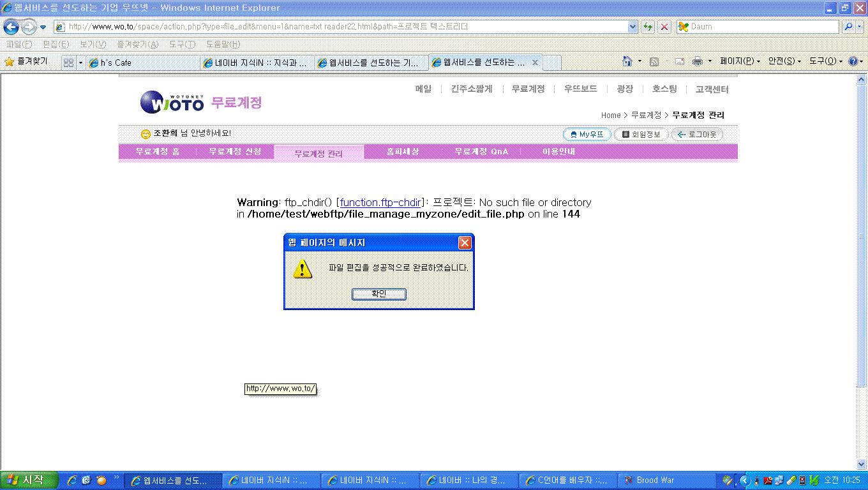Click the function.ftp-chdir link
Viewport: 868px width, 490px height.
(380, 202)
